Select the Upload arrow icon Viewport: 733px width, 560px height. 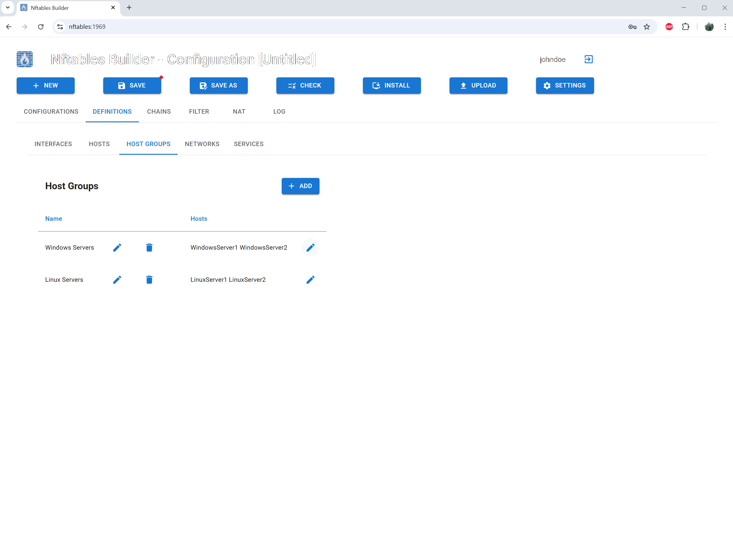click(463, 85)
